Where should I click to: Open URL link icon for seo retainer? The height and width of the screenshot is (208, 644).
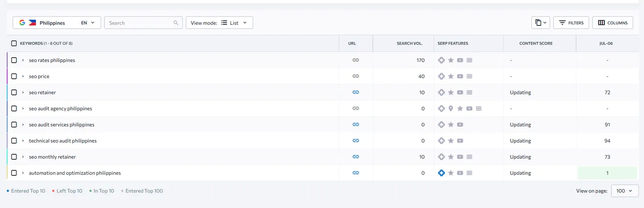point(356,92)
